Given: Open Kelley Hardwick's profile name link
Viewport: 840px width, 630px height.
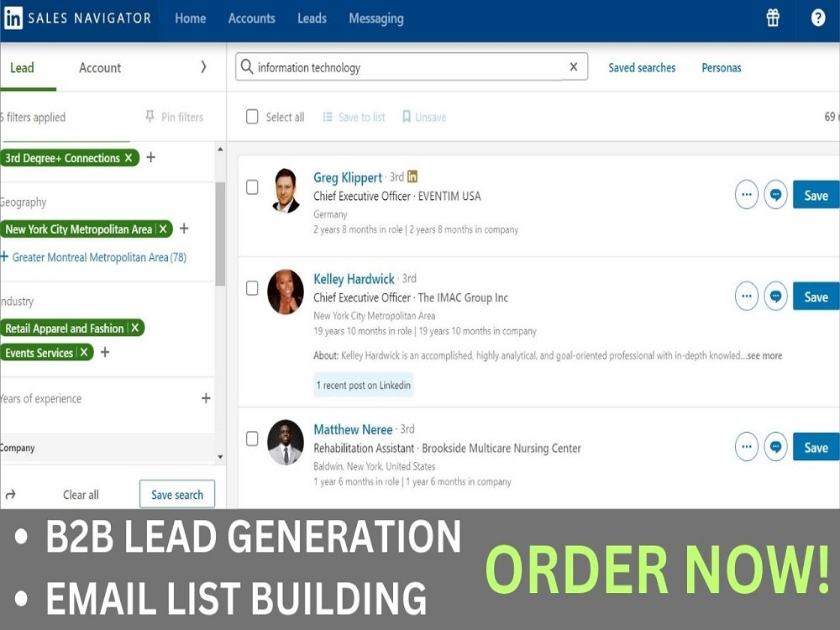Looking at the screenshot, I should [354, 279].
